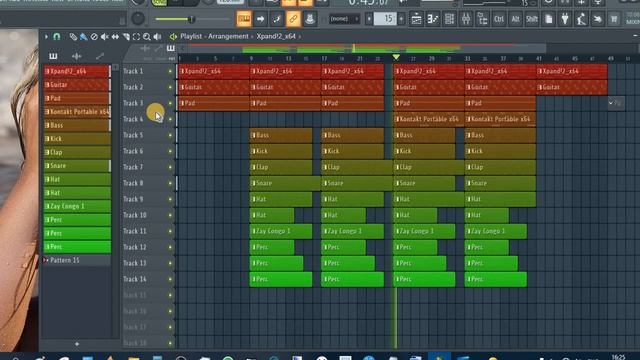
Task: Open the Browser view icon
Action: point(482,19)
